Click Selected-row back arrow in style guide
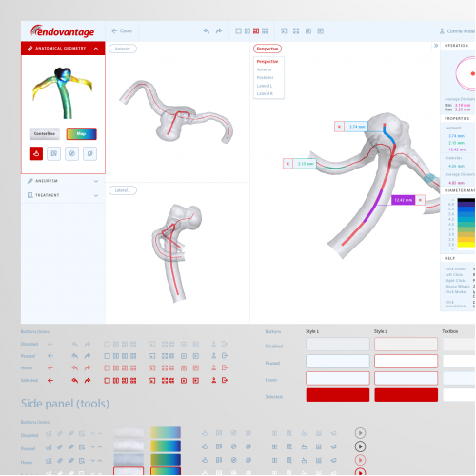Screen dimensions: 476x476 [x=50, y=380]
